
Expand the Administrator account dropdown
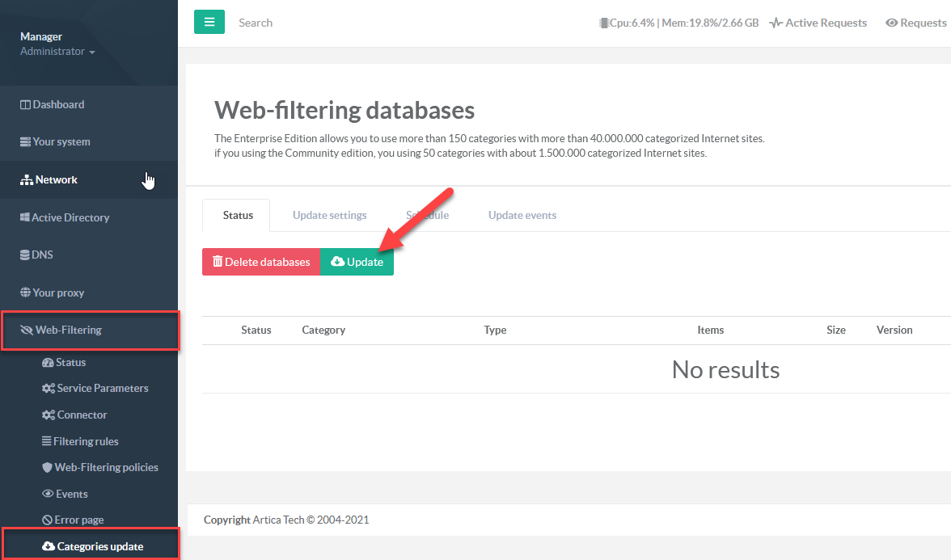(57, 52)
